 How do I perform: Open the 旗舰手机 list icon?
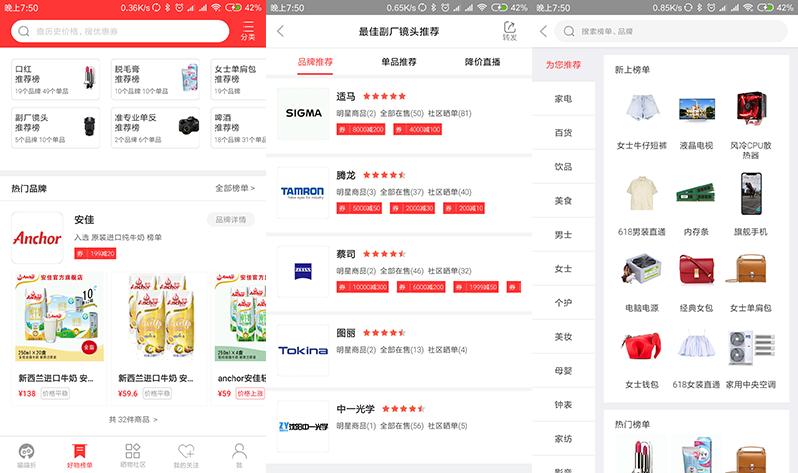click(x=751, y=193)
